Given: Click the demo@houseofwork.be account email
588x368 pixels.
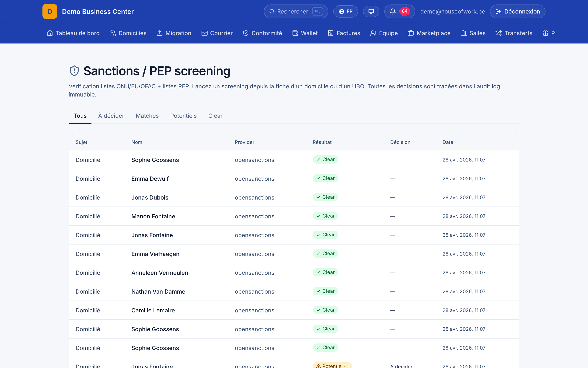Looking at the screenshot, I should [452, 11].
